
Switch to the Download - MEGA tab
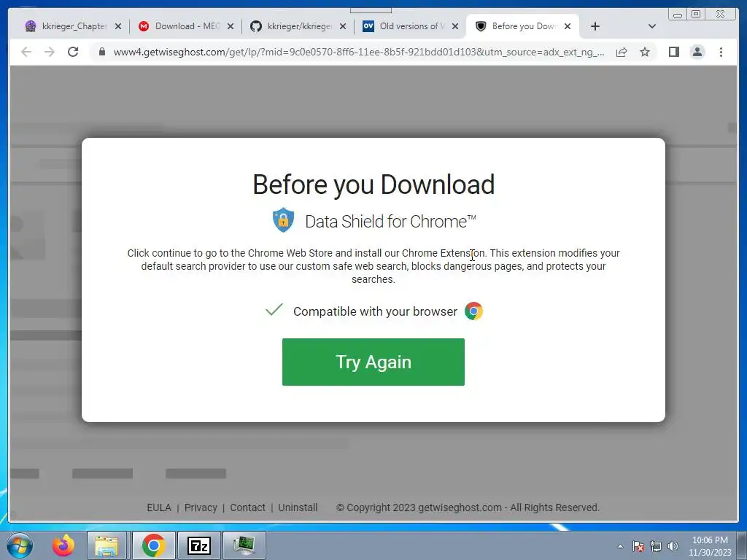click(185, 26)
